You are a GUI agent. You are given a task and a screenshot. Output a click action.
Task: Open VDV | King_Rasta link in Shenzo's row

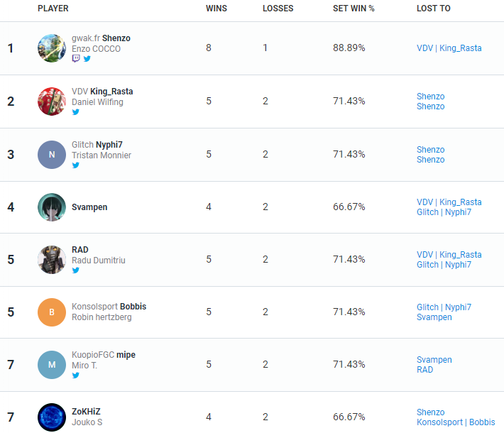point(449,48)
